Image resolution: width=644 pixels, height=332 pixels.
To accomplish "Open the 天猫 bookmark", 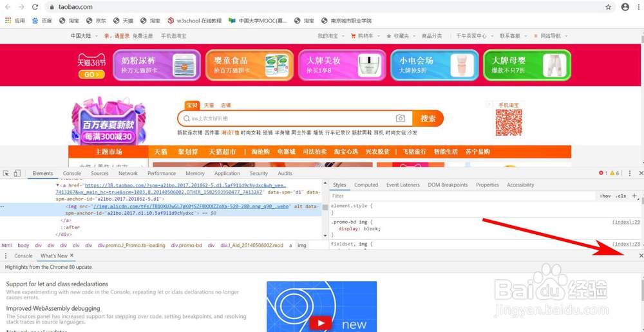I will tap(123, 21).
